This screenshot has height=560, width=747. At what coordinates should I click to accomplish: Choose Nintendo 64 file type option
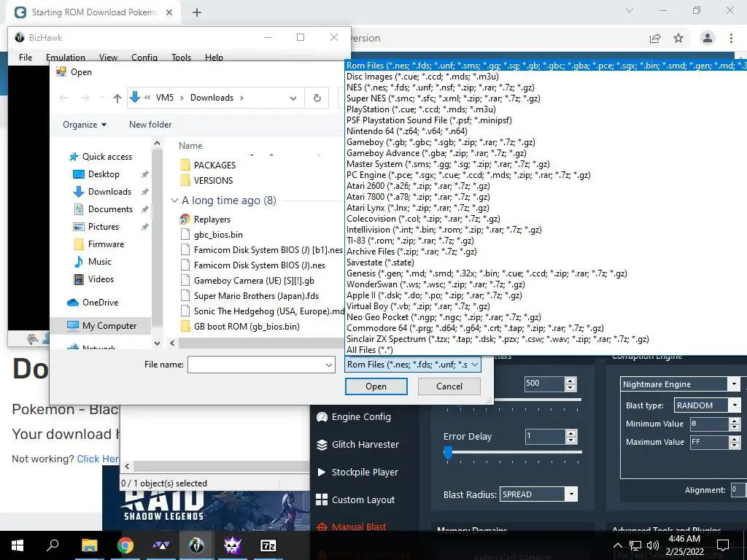pos(407,131)
